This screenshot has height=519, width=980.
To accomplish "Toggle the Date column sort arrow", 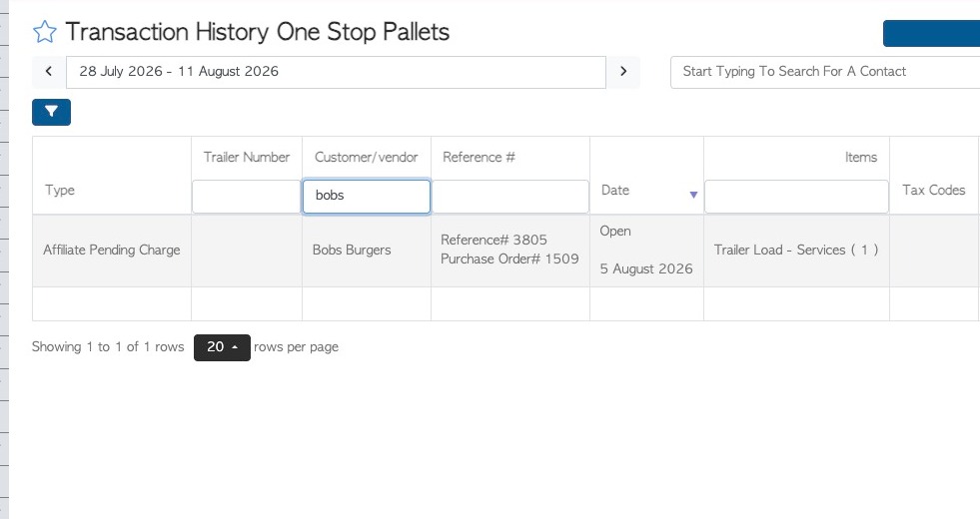I will click(693, 195).
